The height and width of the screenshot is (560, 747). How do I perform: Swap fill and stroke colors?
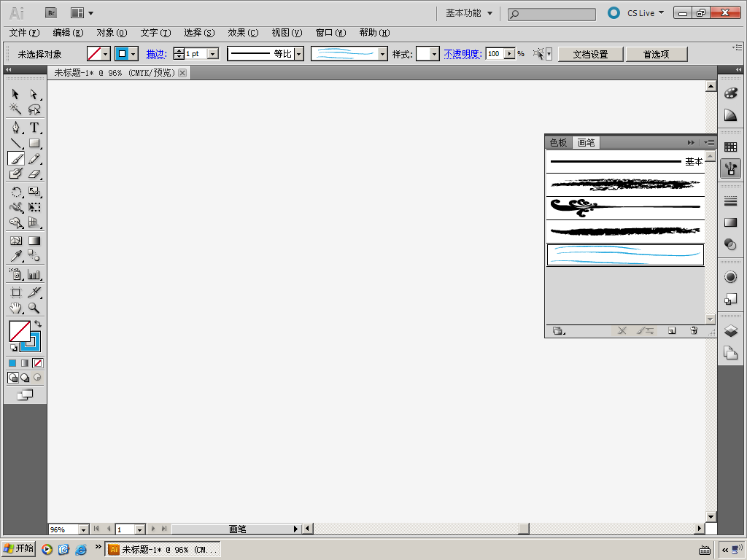(38, 324)
